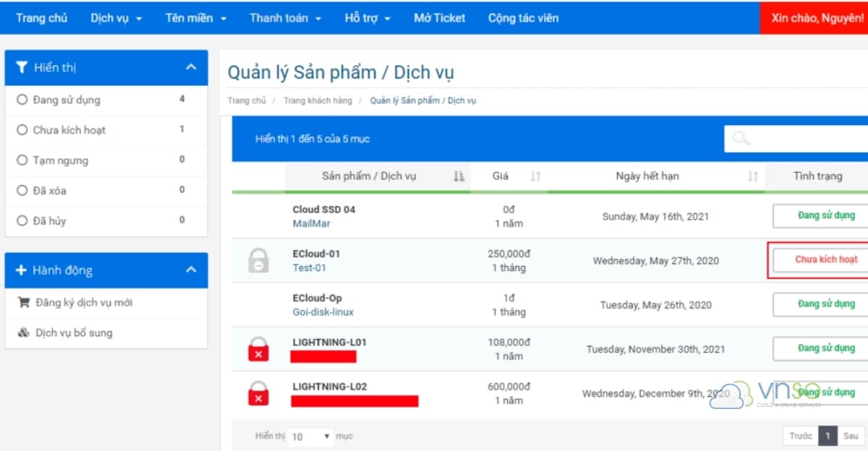The height and width of the screenshot is (451, 868).
Task: Select the Đã xóa filter radio
Action: [x=22, y=191]
